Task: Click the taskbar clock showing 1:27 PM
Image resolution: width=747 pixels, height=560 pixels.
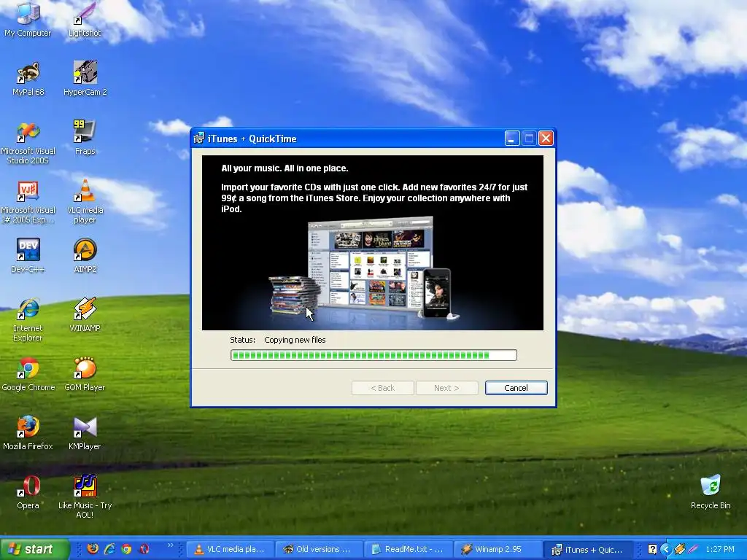Action: (x=720, y=549)
